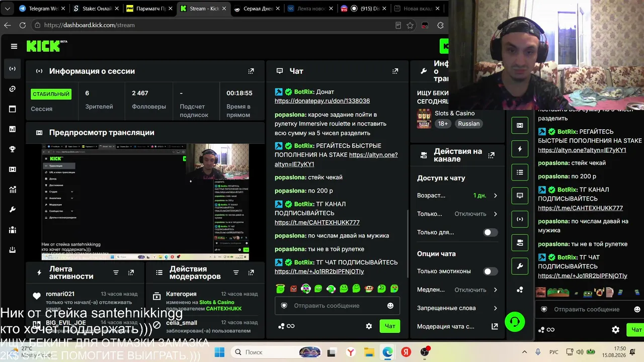Click the Russian language tag
Image resolution: width=644 pixels, height=362 pixels.
pyautogui.click(x=468, y=124)
